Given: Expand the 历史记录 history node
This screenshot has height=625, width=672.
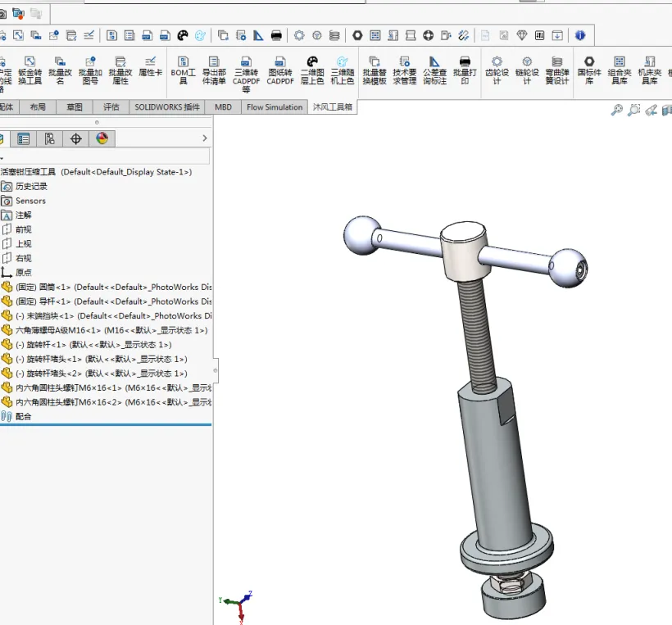Looking at the screenshot, I should pyautogui.click(x=31, y=186).
